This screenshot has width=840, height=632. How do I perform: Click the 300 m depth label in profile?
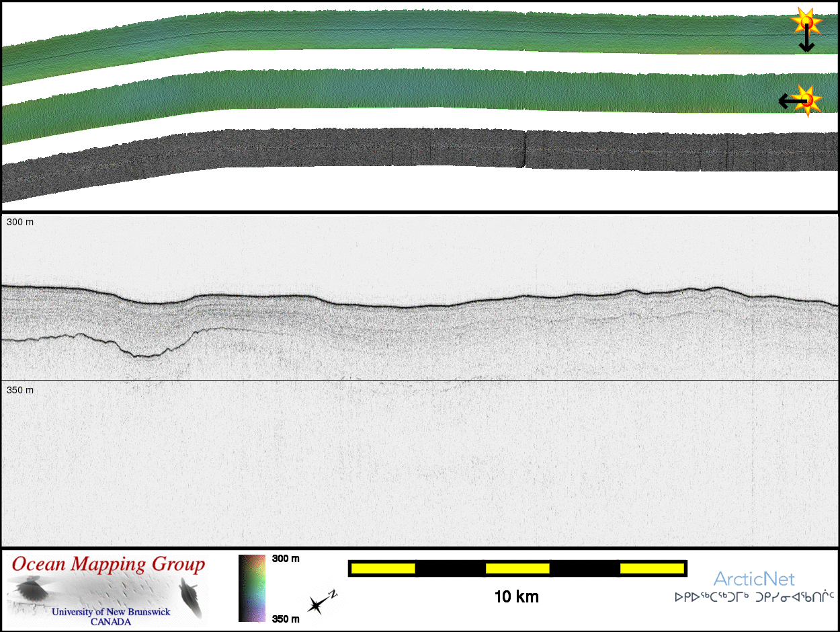[x=19, y=222]
